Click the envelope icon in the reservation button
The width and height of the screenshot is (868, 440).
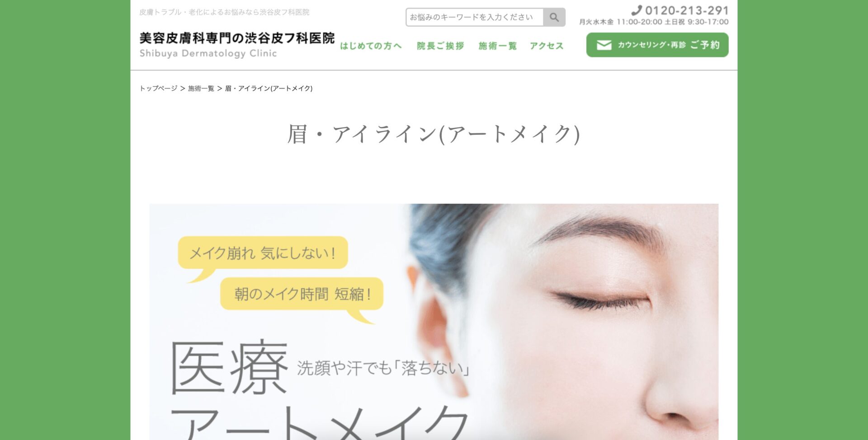pos(604,45)
